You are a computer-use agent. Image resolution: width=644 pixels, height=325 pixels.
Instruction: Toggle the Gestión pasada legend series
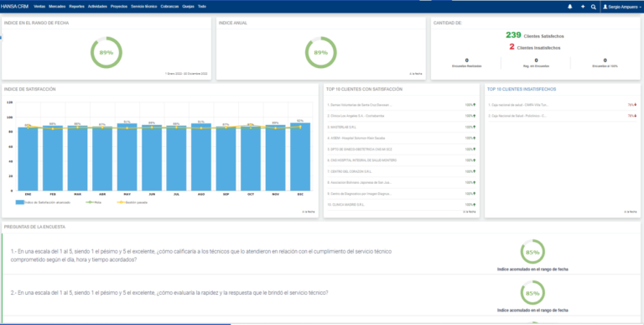pyautogui.click(x=132, y=202)
